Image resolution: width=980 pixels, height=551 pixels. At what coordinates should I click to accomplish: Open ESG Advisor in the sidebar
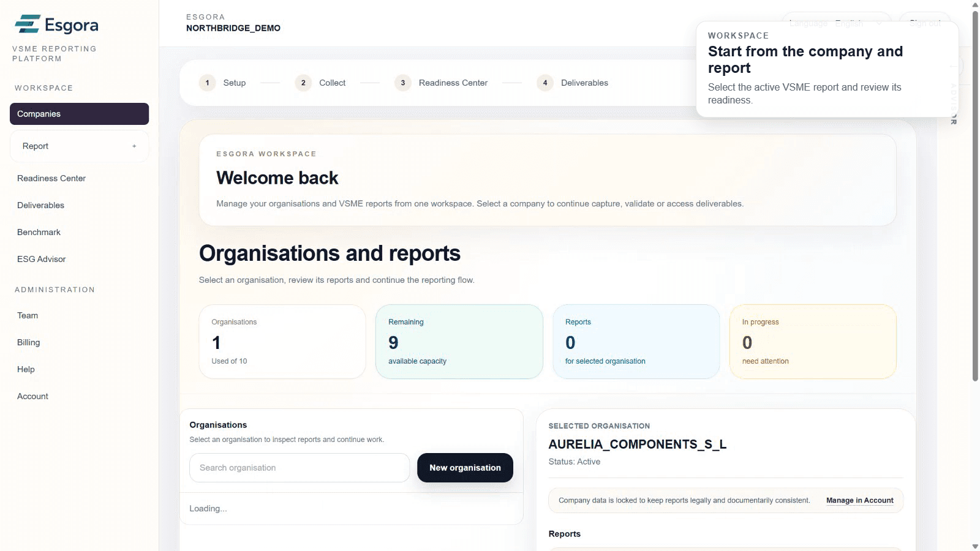click(41, 259)
